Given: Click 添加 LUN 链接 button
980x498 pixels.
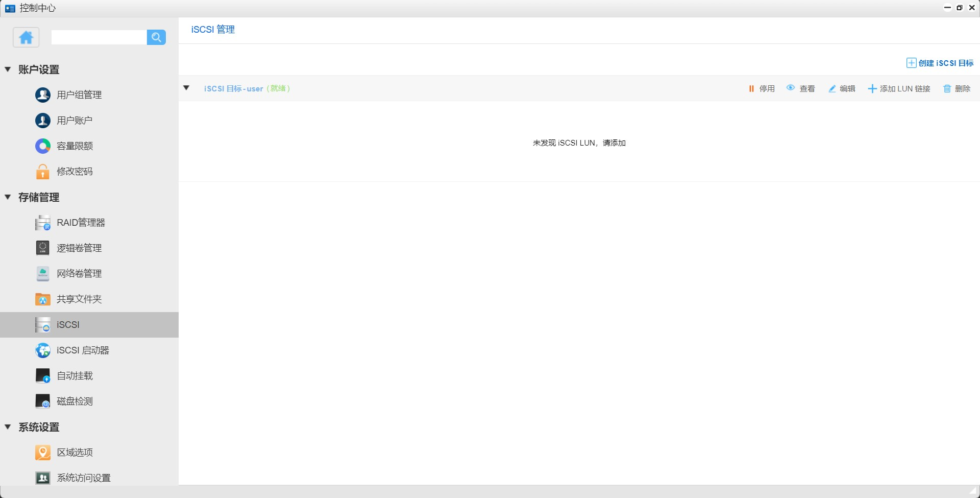Looking at the screenshot, I should click(899, 89).
